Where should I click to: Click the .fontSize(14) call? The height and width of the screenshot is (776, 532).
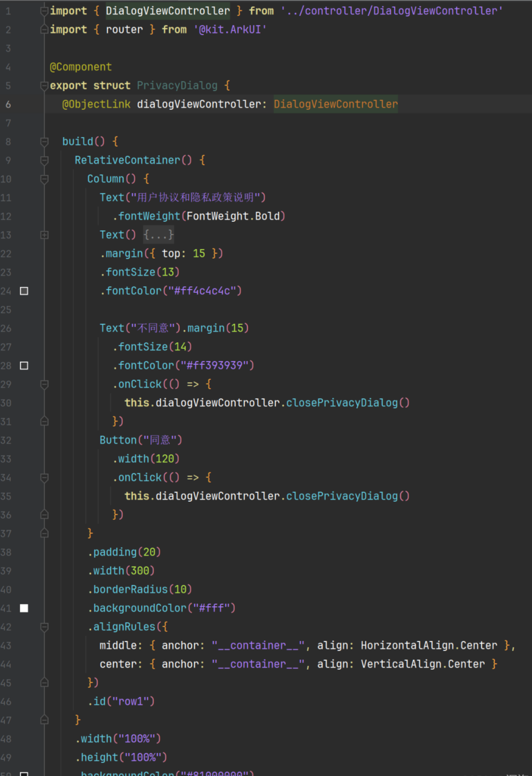tap(152, 347)
